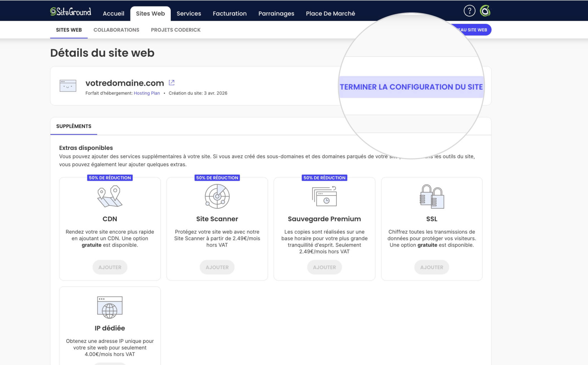The width and height of the screenshot is (588, 365).
Task: Click the CDN description text
Action: [x=110, y=238]
